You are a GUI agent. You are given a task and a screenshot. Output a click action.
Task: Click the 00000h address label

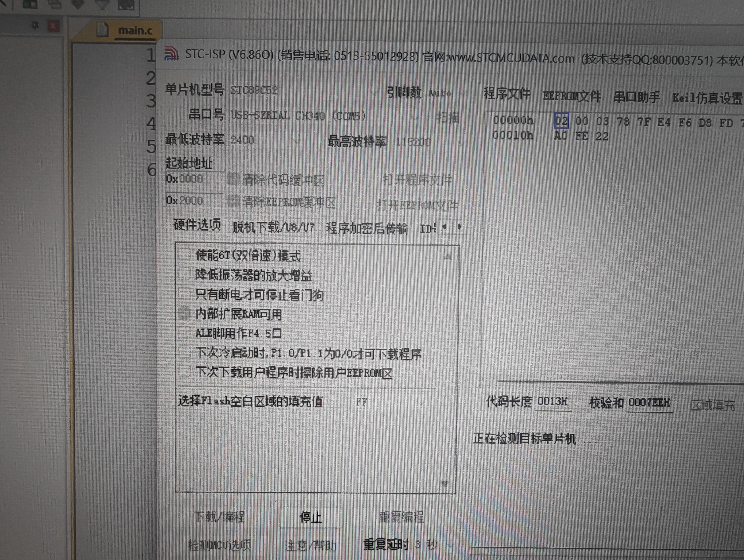tap(513, 120)
